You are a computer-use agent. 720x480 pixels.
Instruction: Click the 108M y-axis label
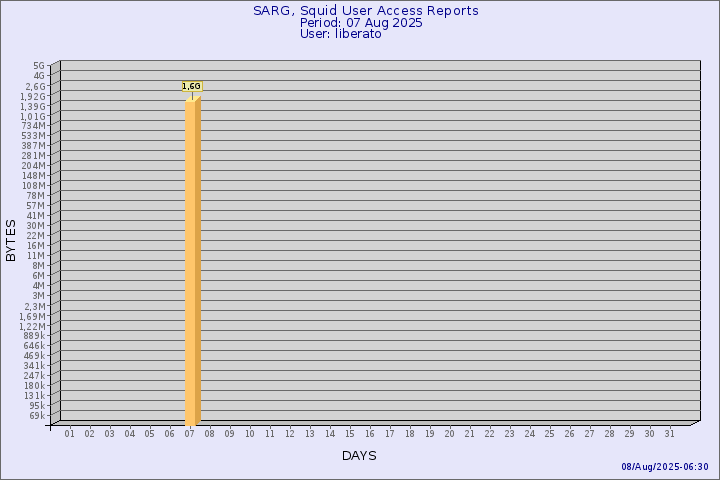(x=33, y=186)
